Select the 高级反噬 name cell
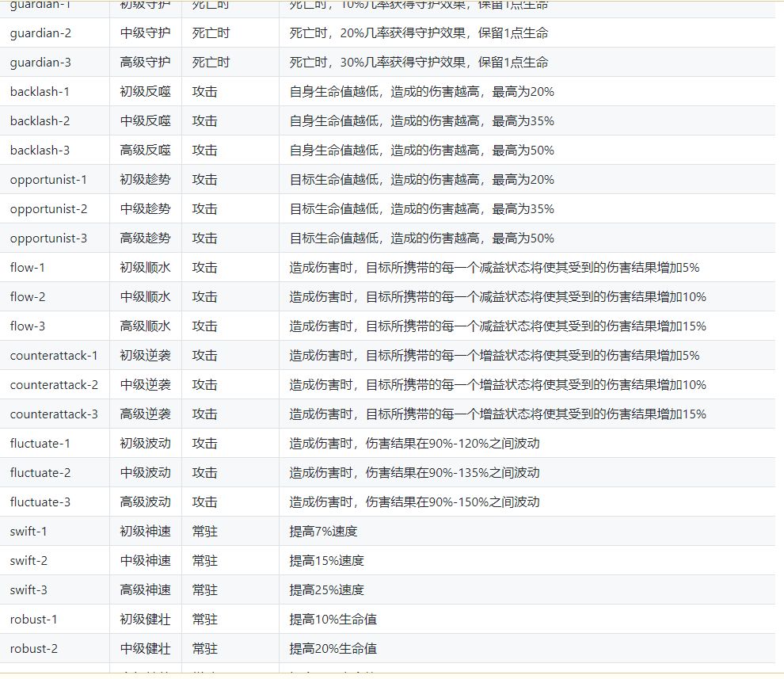784x679 pixels. (146, 150)
